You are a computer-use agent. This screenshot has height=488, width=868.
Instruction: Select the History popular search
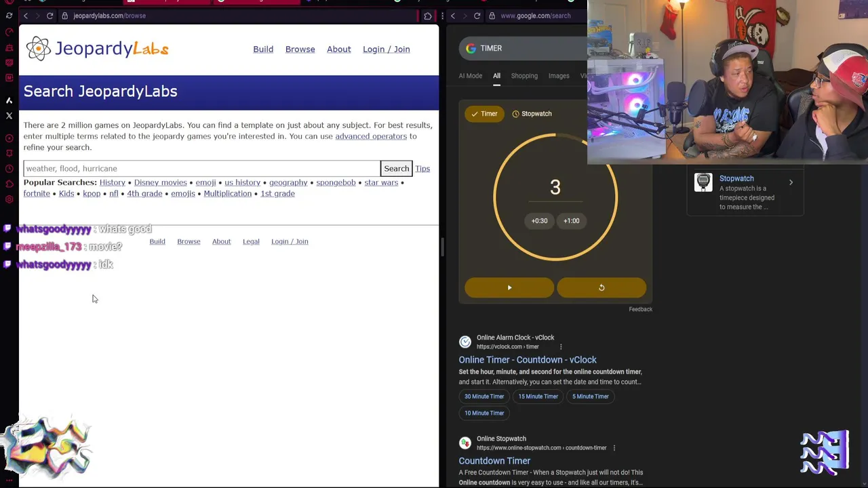[113, 182]
